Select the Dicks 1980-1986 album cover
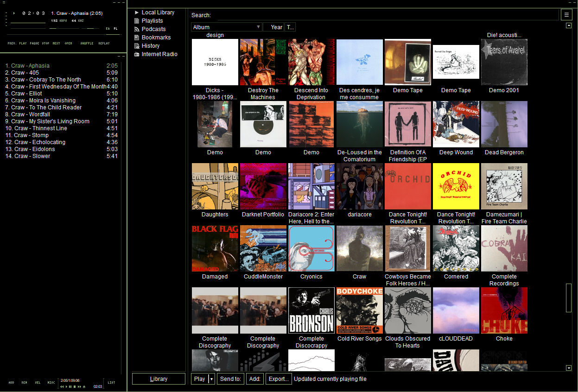Image resolution: width=578 pixels, height=392 pixels. (215, 62)
